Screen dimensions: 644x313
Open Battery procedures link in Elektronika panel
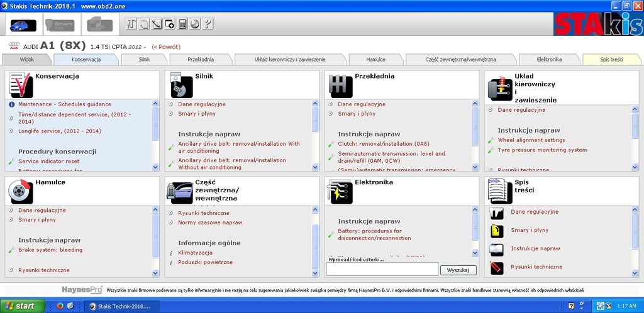[x=374, y=234]
